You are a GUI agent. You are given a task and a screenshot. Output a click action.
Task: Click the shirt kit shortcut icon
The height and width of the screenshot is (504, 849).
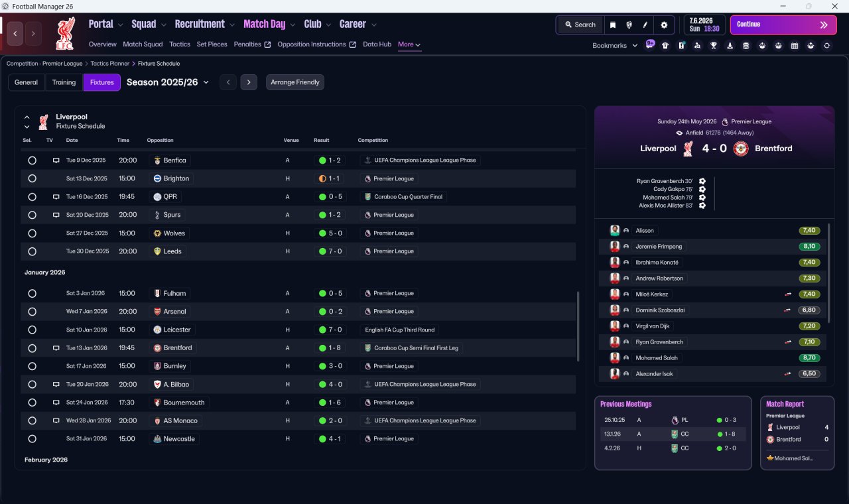pyautogui.click(x=665, y=46)
